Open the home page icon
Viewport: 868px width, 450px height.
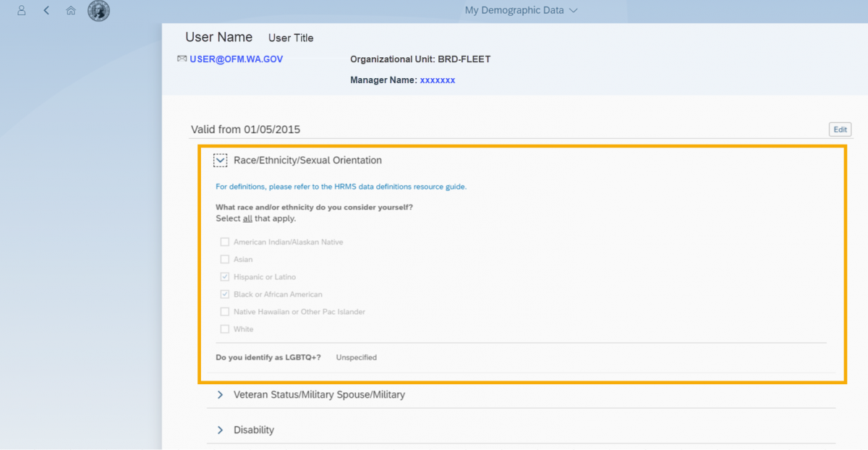(x=71, y=11)
